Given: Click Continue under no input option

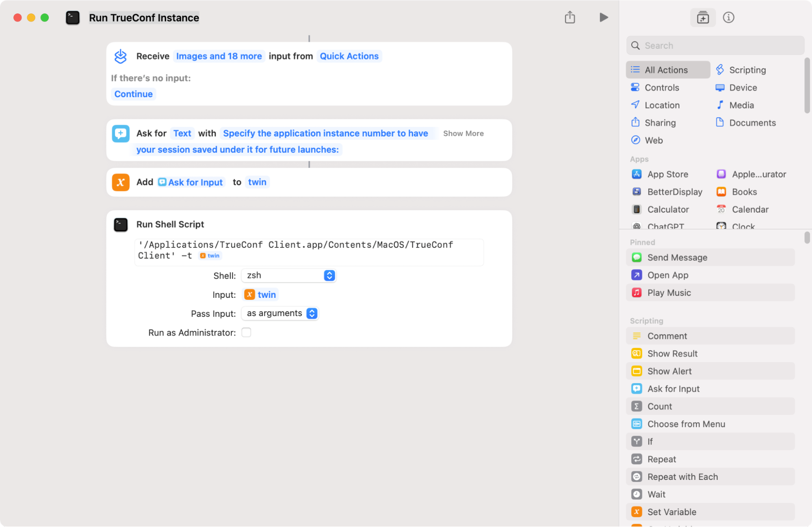Looking at the screenshot, I should coord(133,94).
